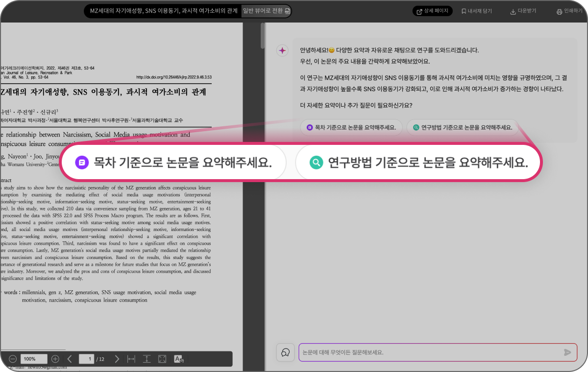Screen dimensions: 588x372
Task: Fit the document to page width
Action: click(x=131, y=359)
